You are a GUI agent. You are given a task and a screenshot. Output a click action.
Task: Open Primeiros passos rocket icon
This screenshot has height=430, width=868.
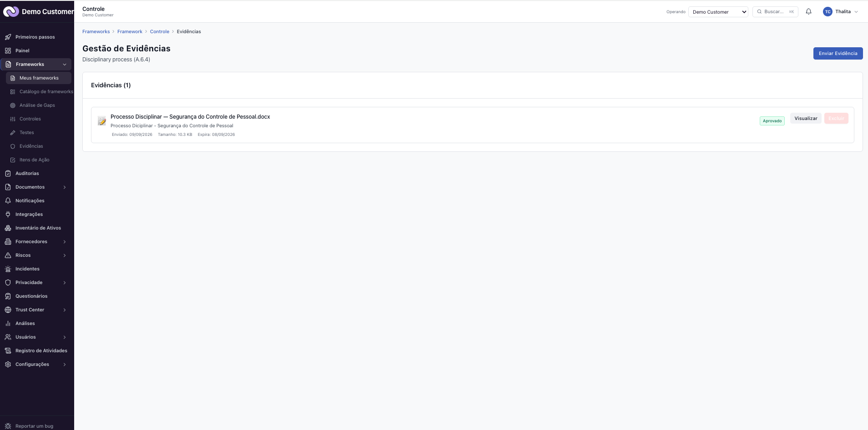tap(8, 37)
